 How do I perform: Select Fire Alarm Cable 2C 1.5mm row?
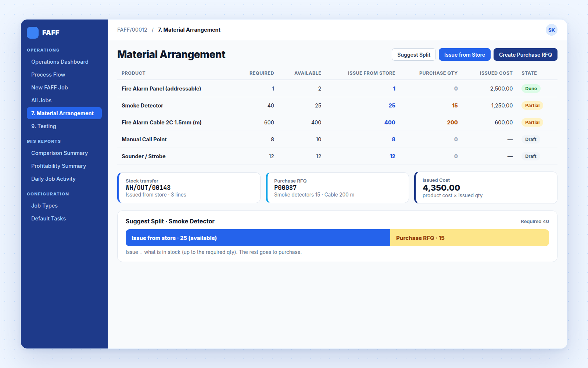pyautogui.click(x=337, y=123)
